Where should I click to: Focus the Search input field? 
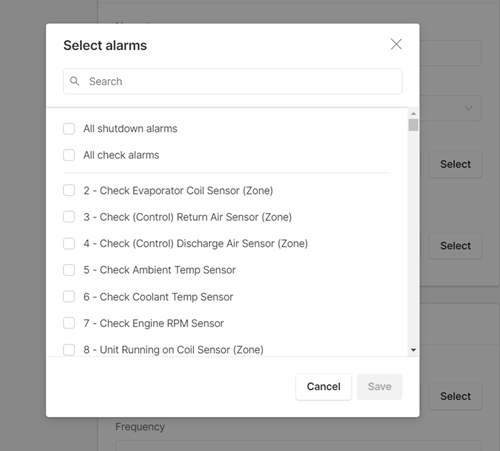[x=233, y=81]
